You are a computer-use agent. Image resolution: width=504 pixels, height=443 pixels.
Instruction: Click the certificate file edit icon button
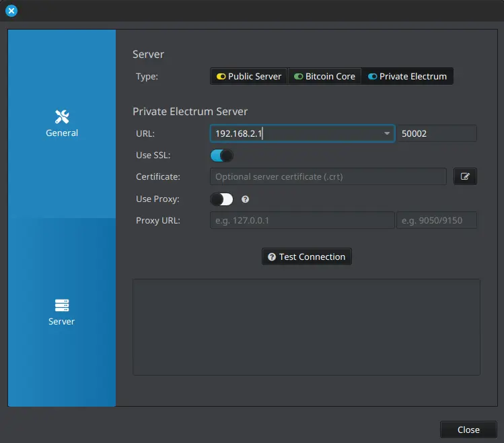(x=465, y=176)
